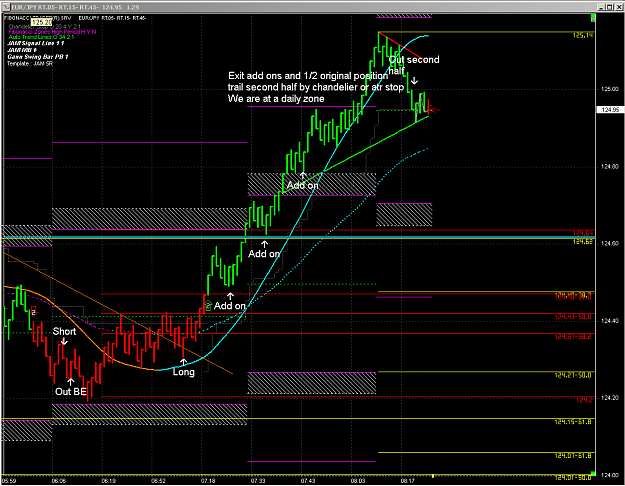This screenshot has height=486, width=625.
Task: Click the yellow 124.62 level label
Action: [583, 242]
